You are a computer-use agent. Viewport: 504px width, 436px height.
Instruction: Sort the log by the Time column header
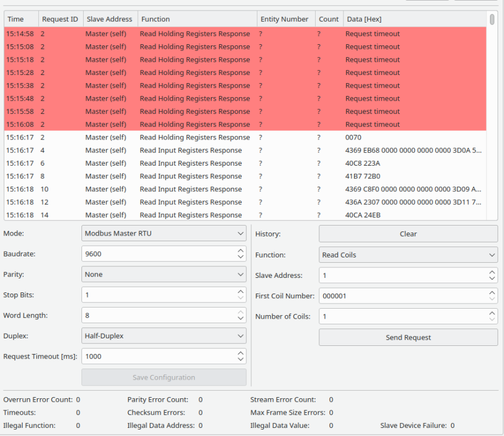coord(21,19)
